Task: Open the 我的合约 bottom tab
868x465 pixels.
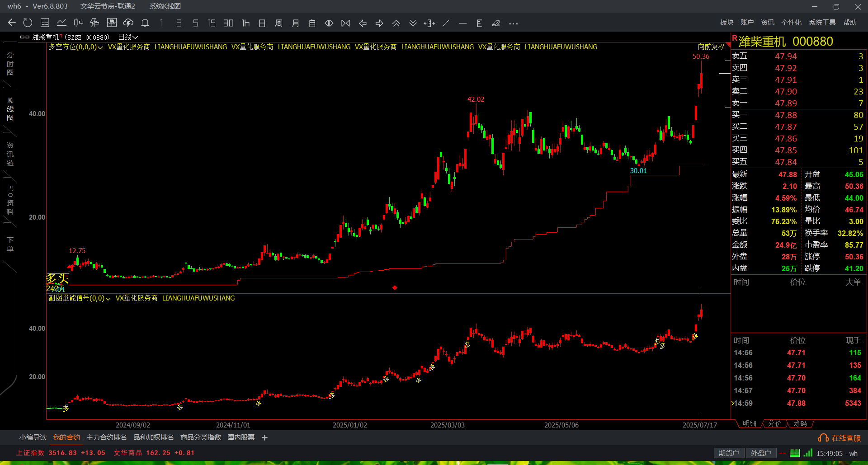Action: (66, 437)
